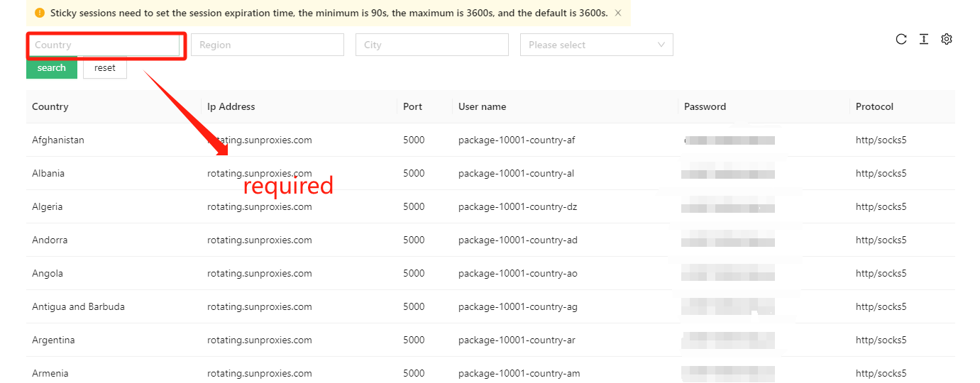Click the Country column header
Image resolution: width=980 pixels, height=383 pixels.
click(x=50, y=107)
